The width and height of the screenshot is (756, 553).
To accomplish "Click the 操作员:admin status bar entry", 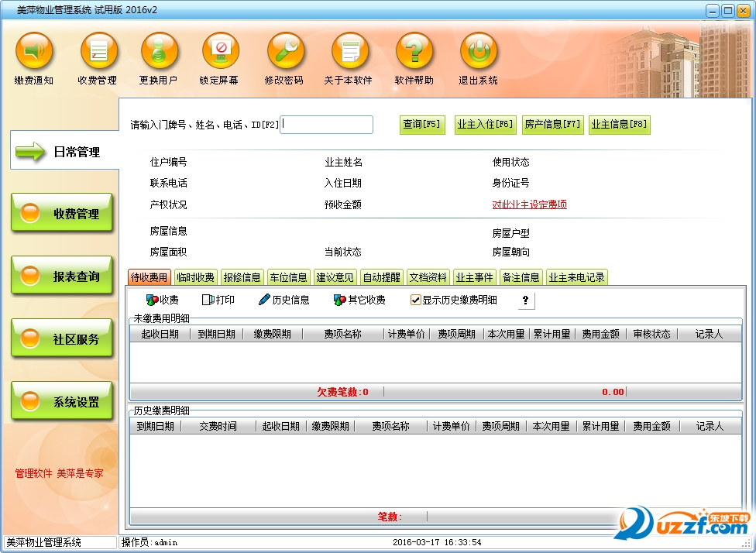I will [x=149, y=542].
